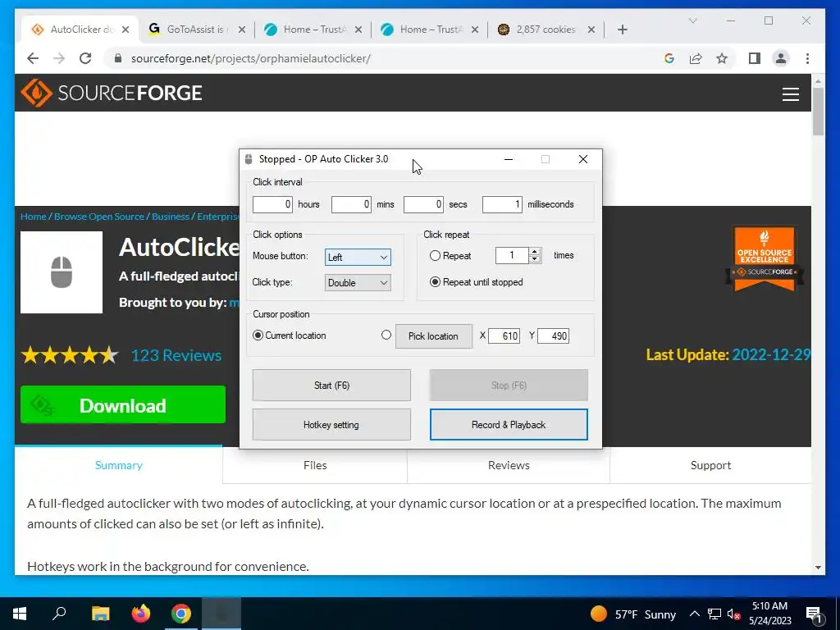Viewport: 840px width, 630px height.
Task: Select the Pick location radio button
Action: [x=386, y=335]
